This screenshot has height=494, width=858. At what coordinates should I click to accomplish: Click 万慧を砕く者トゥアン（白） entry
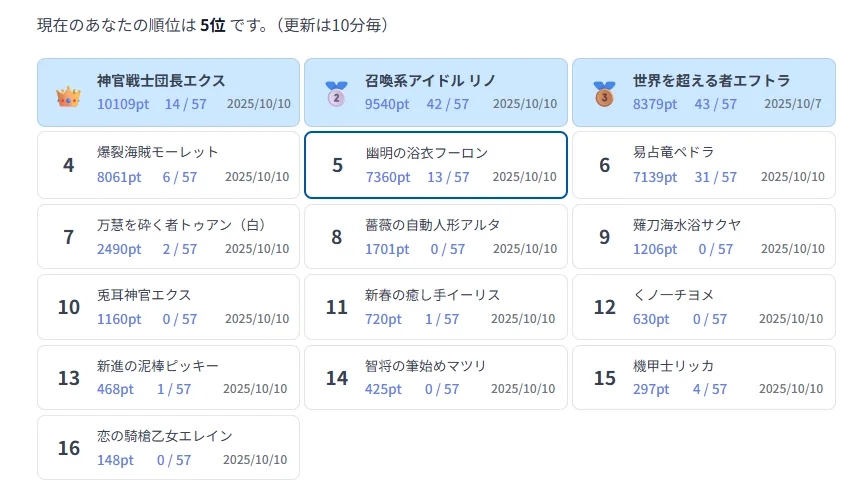click(168, 237)
